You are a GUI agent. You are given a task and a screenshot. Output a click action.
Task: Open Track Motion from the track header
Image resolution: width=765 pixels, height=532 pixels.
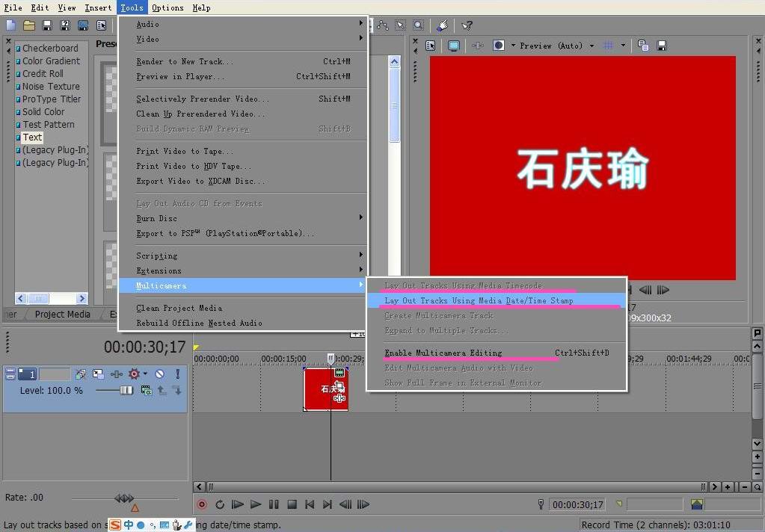[x=97, y=374]
